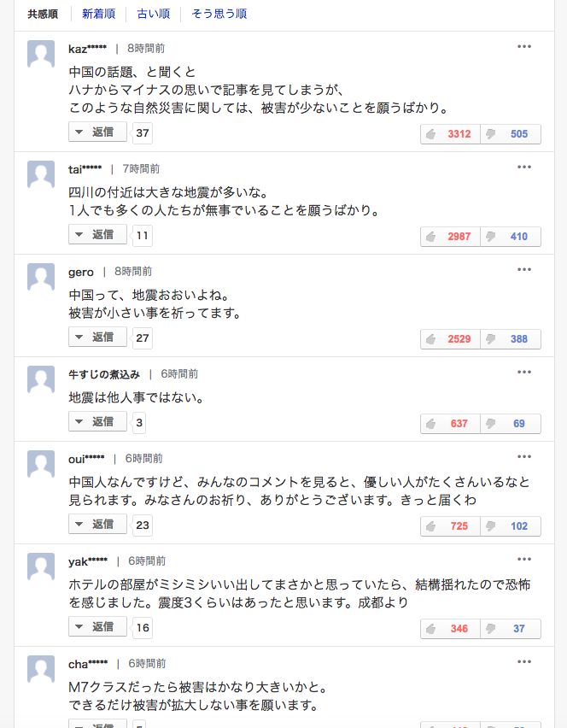The height and width of the screenshot is (728, 567).
Task: Select the そう思う順 sort option
Action: pos(219,15)
